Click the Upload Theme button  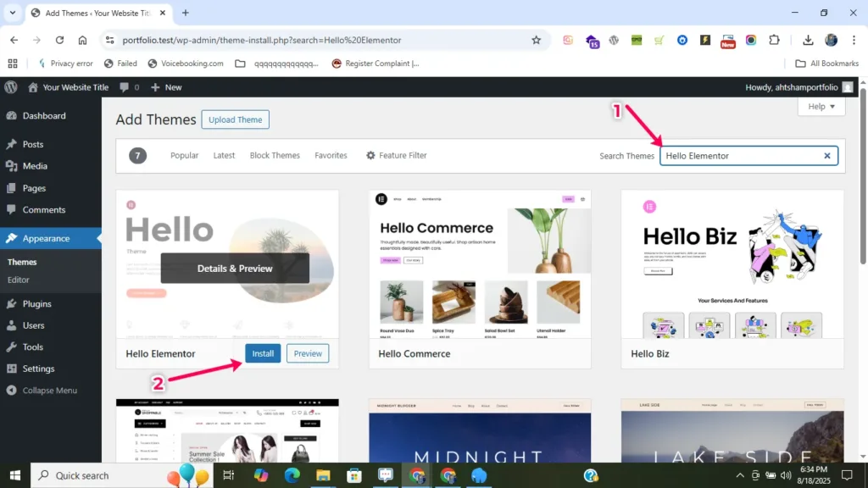coord(235,119)
